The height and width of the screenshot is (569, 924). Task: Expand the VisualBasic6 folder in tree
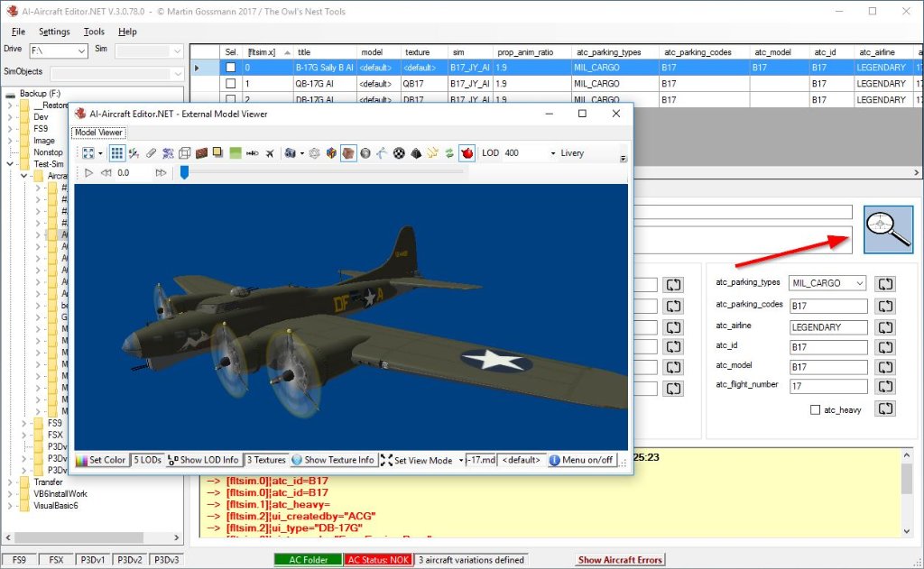(x=9, y=505)
